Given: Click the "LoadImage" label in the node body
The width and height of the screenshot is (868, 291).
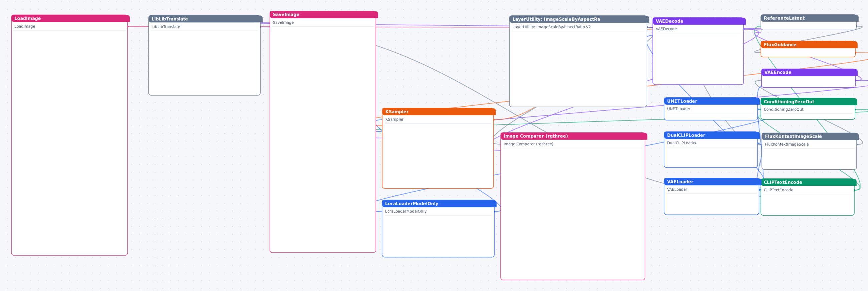Looking at the screenshot, I should point(25,26).
